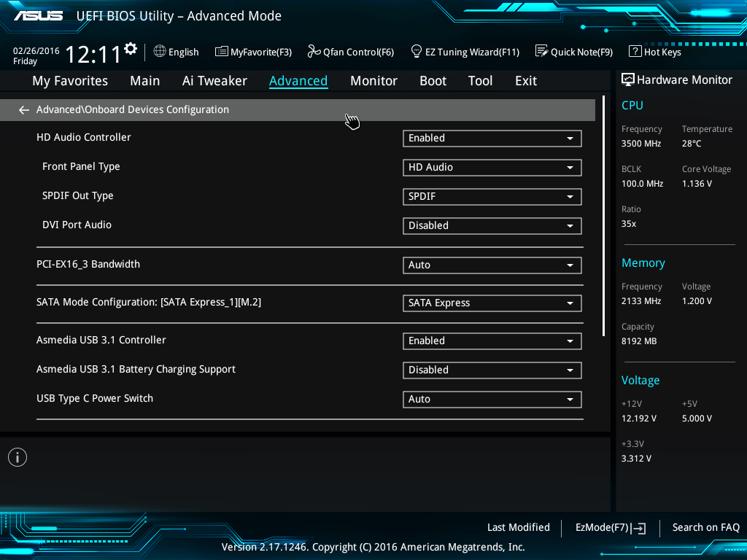Click the settings gear icon beside the clock
Viewport: 747px width, 560px height.
[131, 49]
